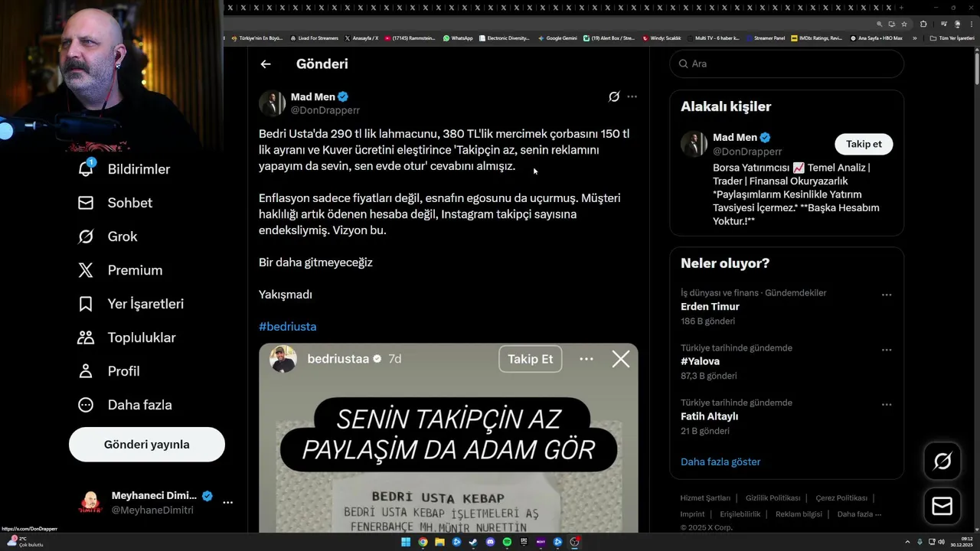Open Yer İşaretleri in the sidebar
980x551 pixels.
click(x=131, y=304)
